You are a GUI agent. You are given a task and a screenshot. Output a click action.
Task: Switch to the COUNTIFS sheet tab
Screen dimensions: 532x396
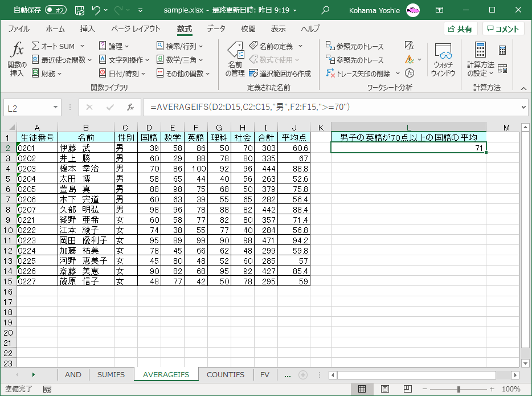click(226, 374)
